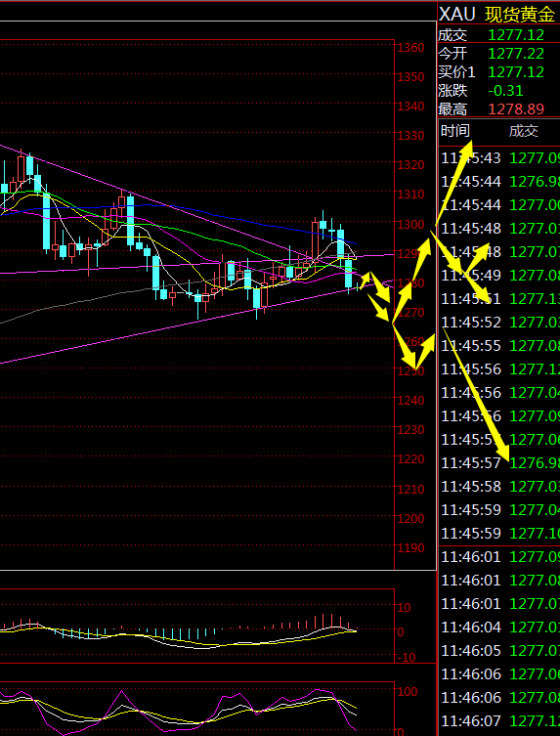Viewport: 560px width, 736px height.
Task: Select the 成交 last price value 1277.12
Action: tap(516, 35)
